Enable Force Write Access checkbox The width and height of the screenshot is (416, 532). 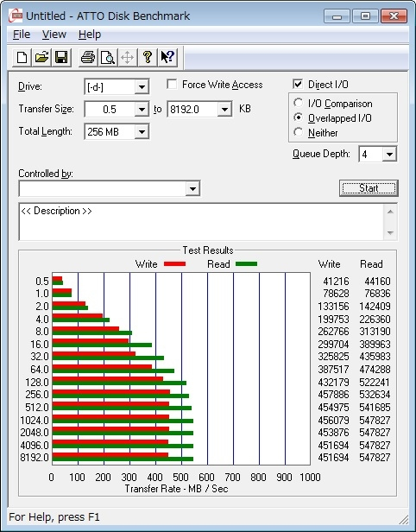coord(172,84)
